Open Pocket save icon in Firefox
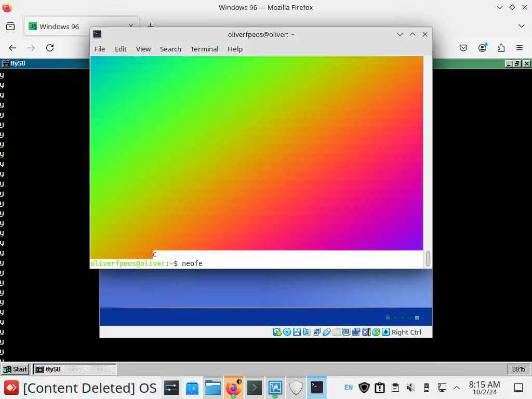532x399 pixels. [x=463, y=48]
